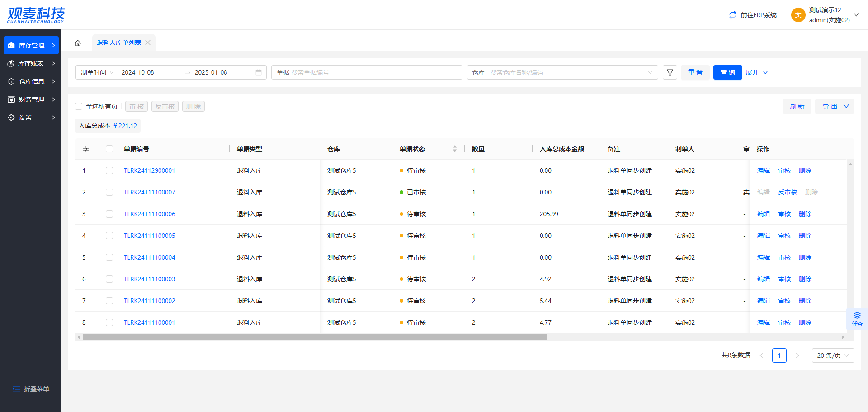Screen dimensions: 868x412
Task: Expand more filters with 展开
Action: [756, 72]
